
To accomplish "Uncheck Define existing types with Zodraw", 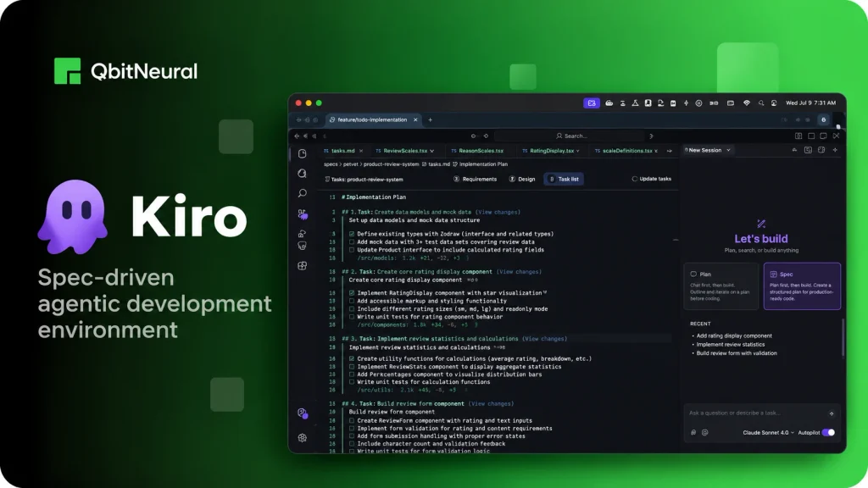I will pyautogui.click(x=352, y=234).
